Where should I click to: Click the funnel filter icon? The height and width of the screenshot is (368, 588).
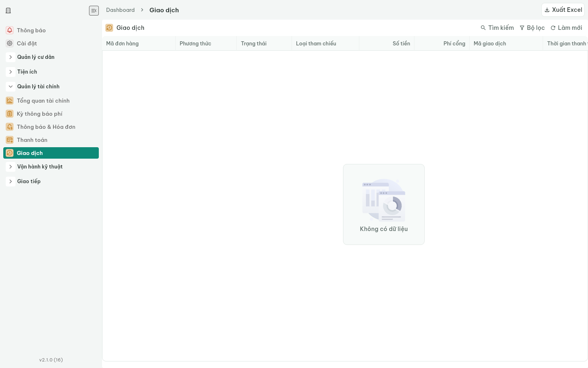tap(522, 28)
